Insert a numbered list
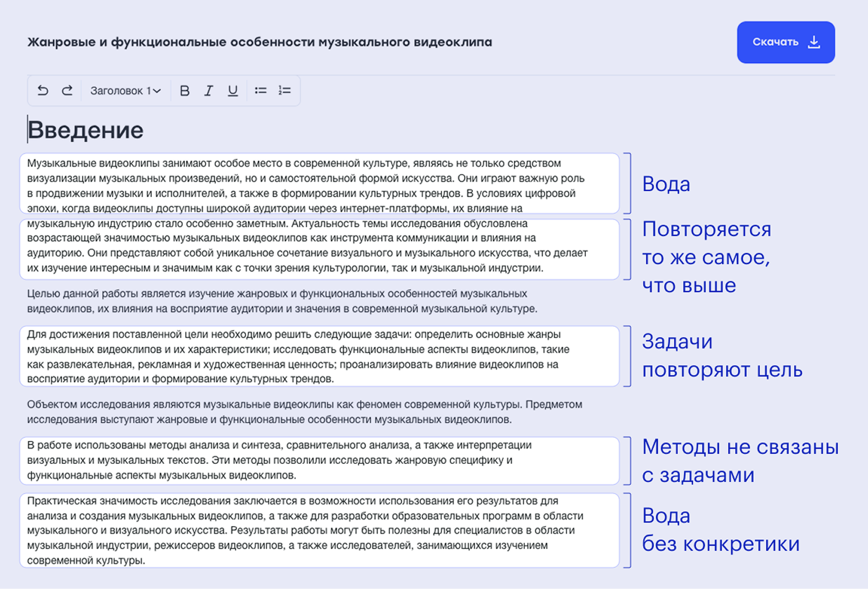Viewport: 868px width, 589px height. (284, 90)
